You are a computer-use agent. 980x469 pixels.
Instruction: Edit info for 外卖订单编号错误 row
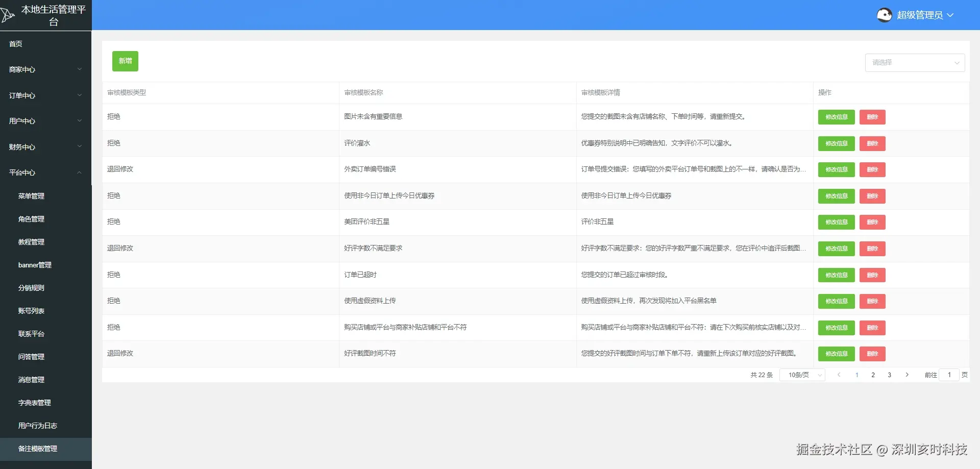click(x=836, y=169)
